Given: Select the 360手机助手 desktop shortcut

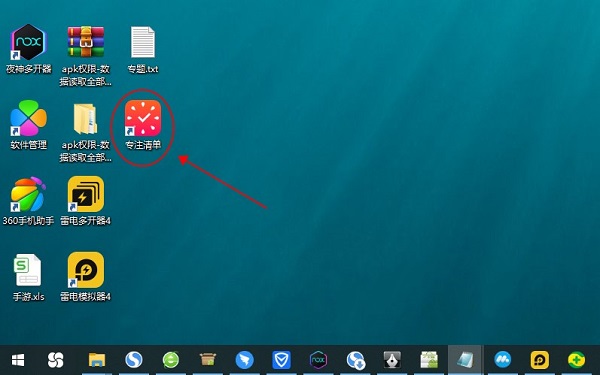Looking at the screenshot, I should pos(28,201).
